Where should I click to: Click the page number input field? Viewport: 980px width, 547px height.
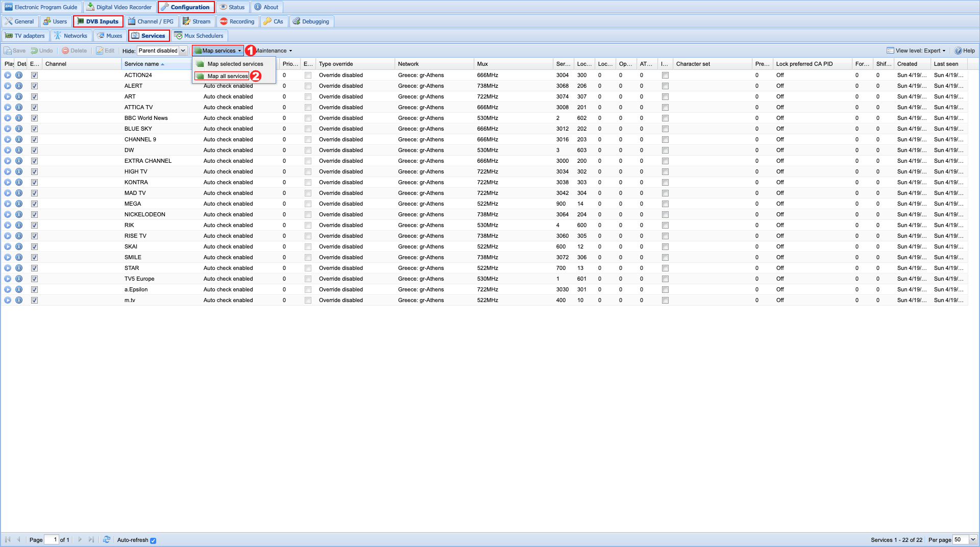click(x=52, y=539)
